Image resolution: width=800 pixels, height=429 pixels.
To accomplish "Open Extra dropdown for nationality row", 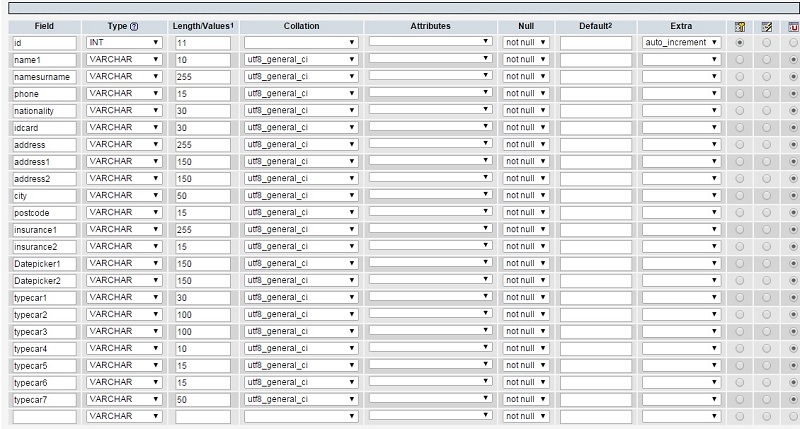I will coord(681,110).
